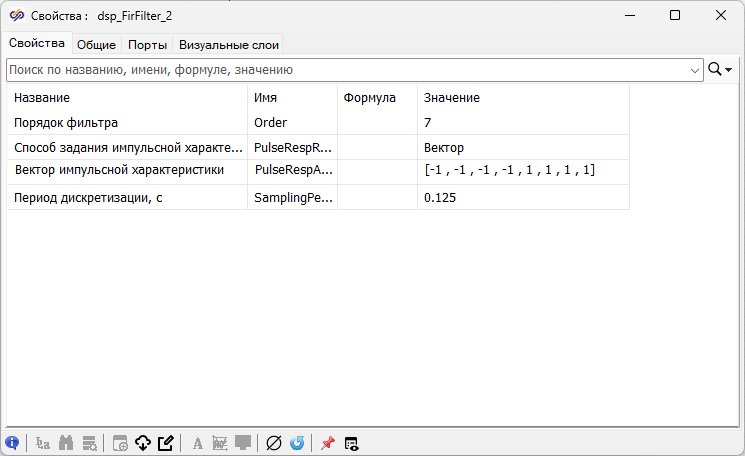Pin the properties window with the pushpin
This screenshot has width=745, height=456.
click(328, 443)
